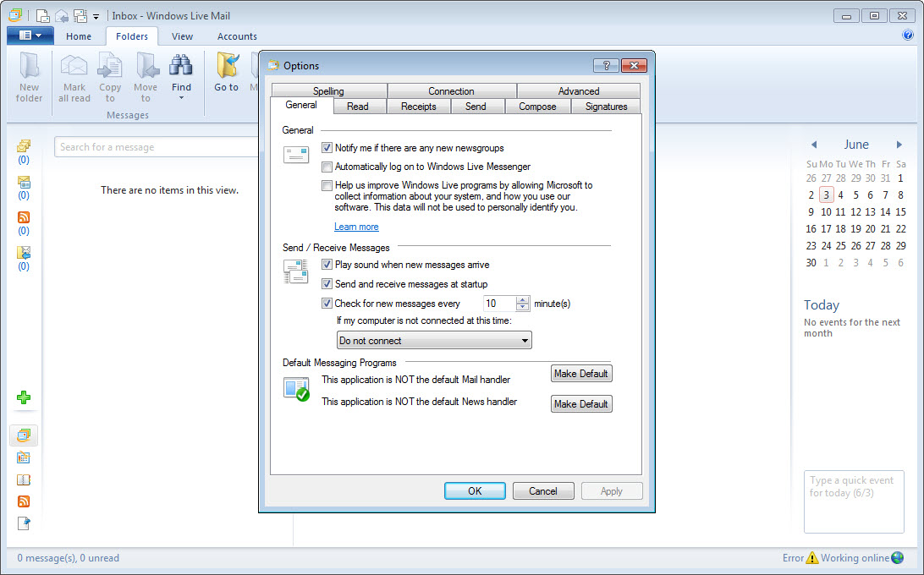Uncheck Notify me about new newsgroups

(327, 148)
